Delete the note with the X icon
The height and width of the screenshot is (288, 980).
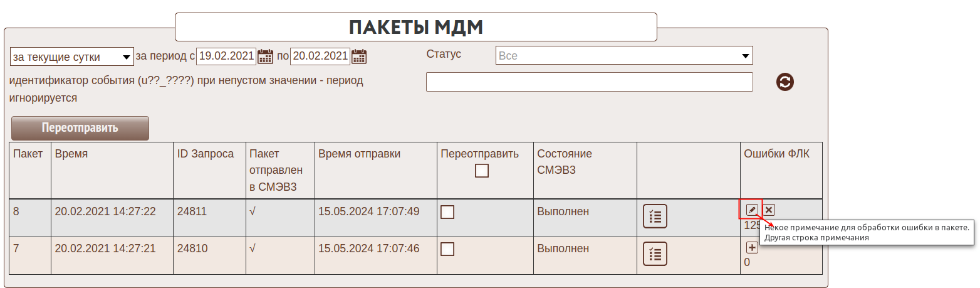pyautogui.click(x=769, y=210)
